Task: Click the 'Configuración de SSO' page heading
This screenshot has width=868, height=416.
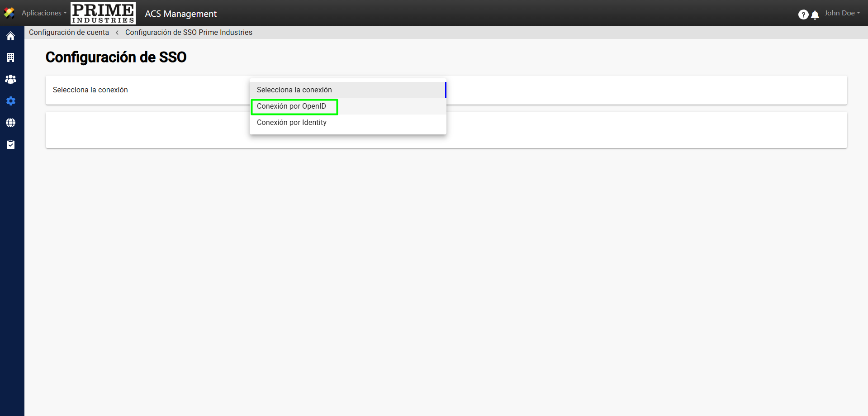Action: pyautogui.click(x=116, y=57)
